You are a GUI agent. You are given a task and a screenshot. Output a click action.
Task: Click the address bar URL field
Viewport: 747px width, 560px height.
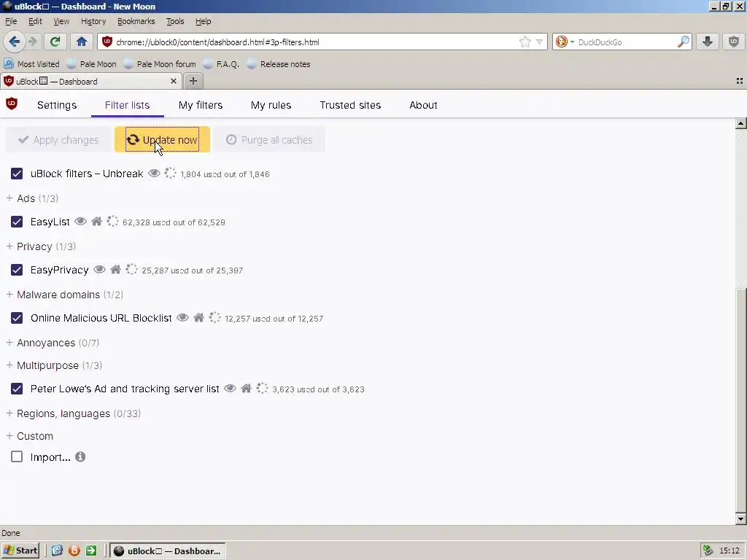click(314, 42)
